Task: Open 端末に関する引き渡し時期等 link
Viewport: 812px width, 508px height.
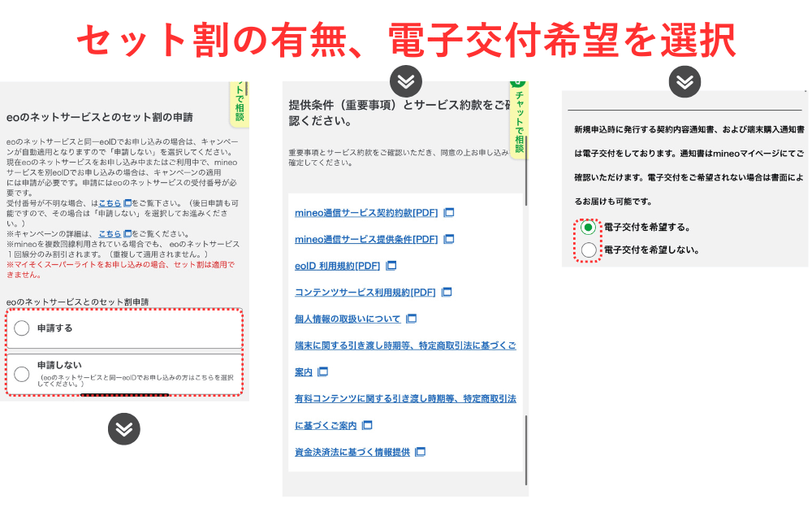Action: pyautogui.click(x=405, y=345)
